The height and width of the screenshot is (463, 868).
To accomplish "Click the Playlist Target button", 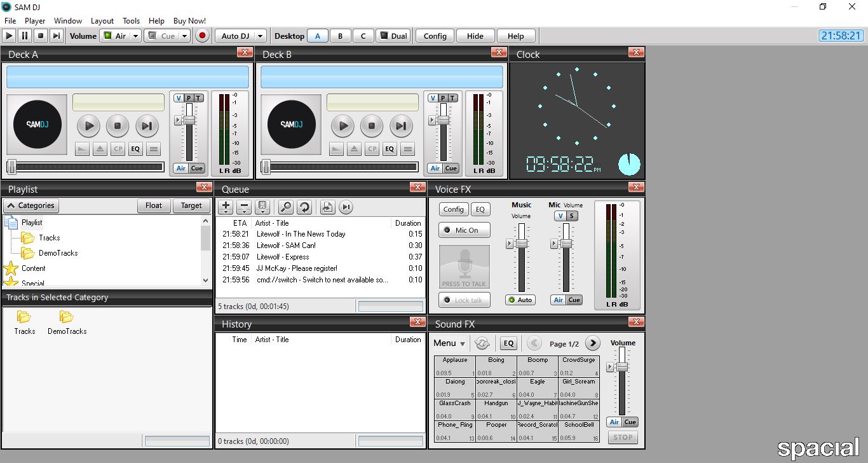I will click(x=191, y=205).
